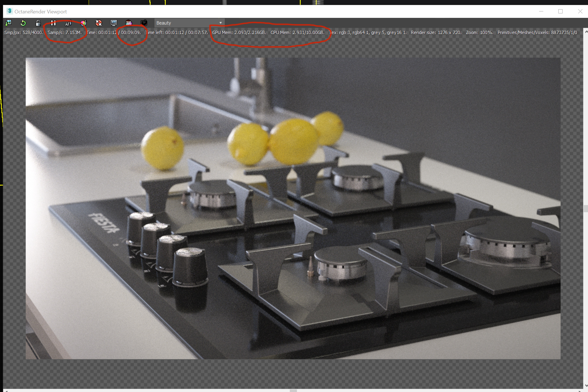Activate the AF auto focus picker
The height and width of the screenshot is (392, 588).
(68, 23)
